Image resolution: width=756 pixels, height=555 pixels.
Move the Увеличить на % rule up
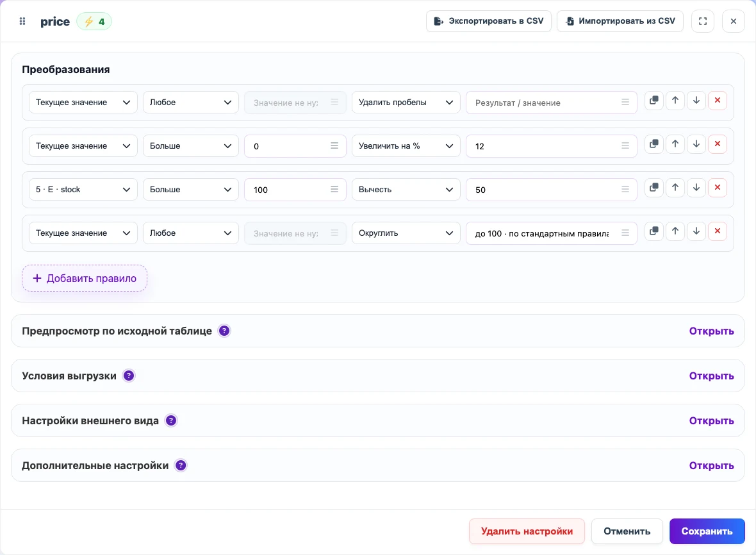click(675, 144)
